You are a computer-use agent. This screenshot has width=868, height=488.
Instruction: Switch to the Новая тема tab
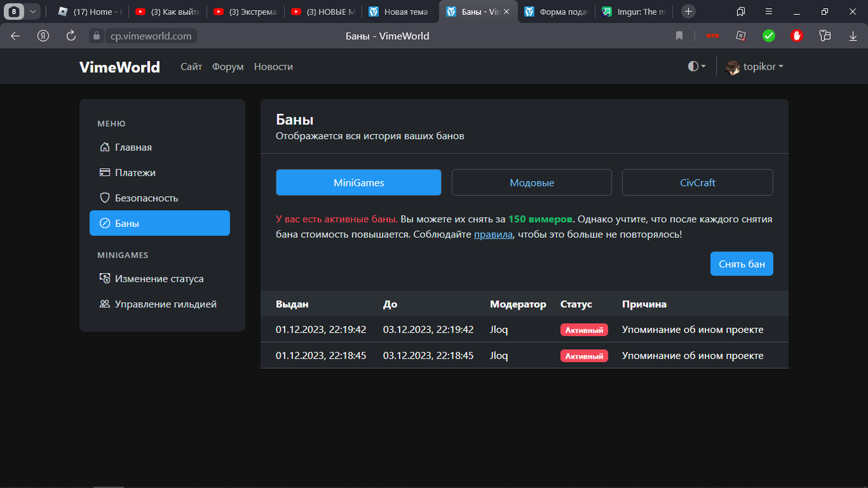[x=401, y=12]
